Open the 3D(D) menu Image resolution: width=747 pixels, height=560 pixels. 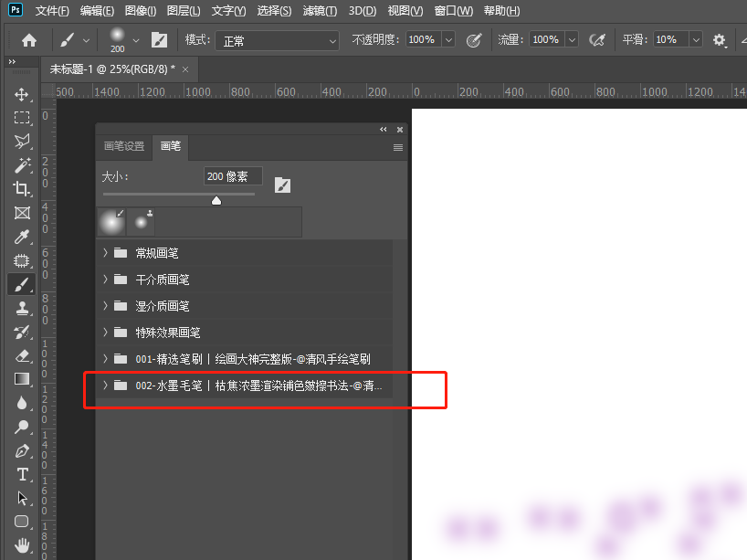[x=362, y=10]
